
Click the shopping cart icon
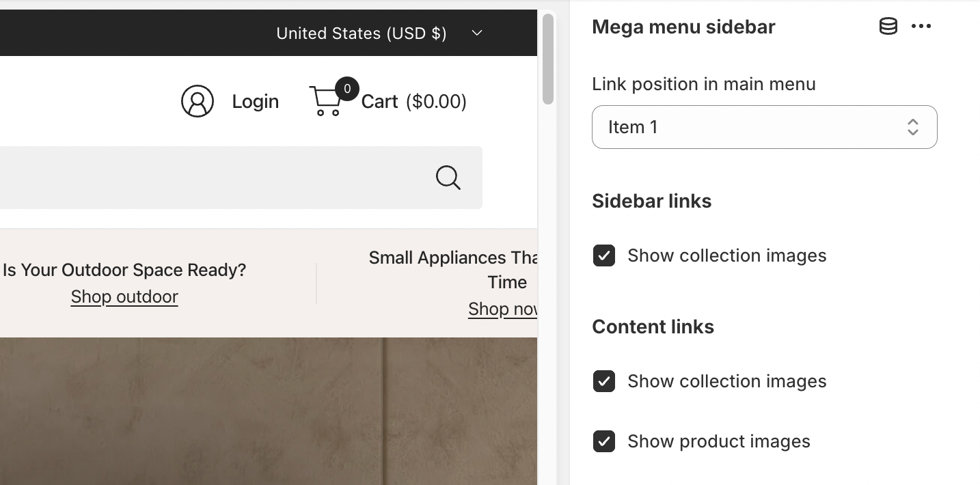coord(327,101)
